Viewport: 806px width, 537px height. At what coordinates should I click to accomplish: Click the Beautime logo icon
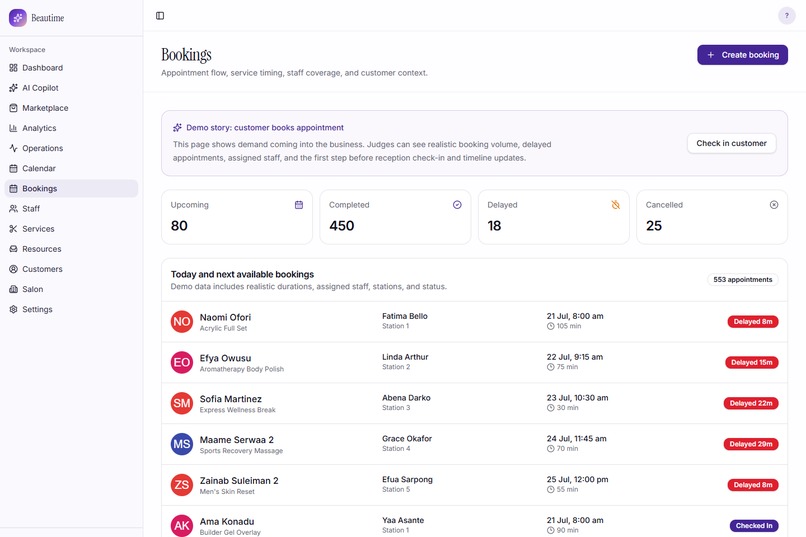(x=17, y=17)
